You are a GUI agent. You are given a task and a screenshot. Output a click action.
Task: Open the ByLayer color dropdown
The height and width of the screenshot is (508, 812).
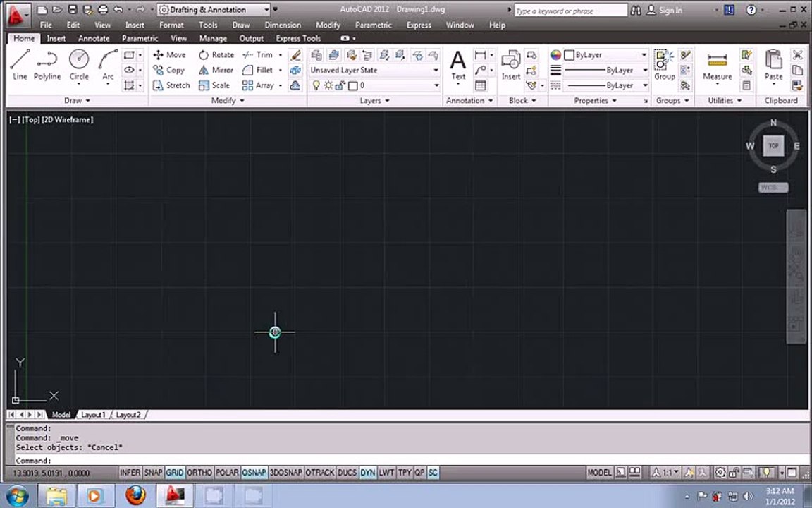click(x=606, y=54)
